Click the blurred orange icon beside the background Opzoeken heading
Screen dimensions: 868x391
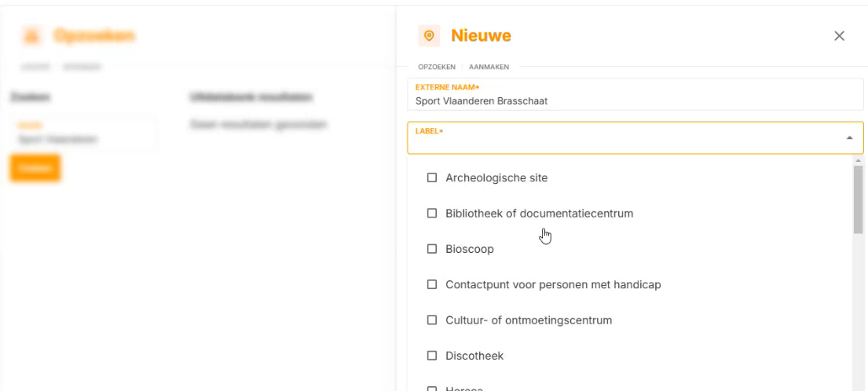[31, 35]
